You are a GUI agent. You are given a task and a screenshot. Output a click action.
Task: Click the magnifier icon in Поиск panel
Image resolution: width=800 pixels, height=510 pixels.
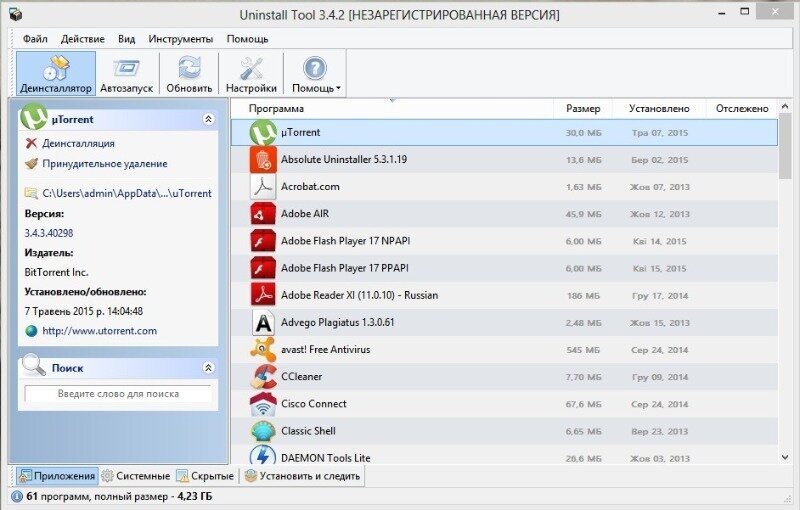[x=34, y=366]
